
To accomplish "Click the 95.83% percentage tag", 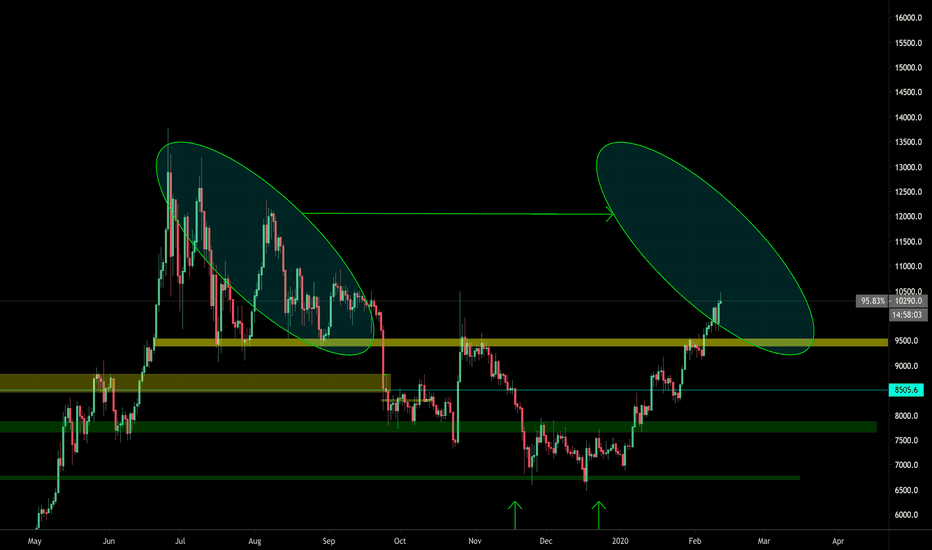I will [873, 301].
